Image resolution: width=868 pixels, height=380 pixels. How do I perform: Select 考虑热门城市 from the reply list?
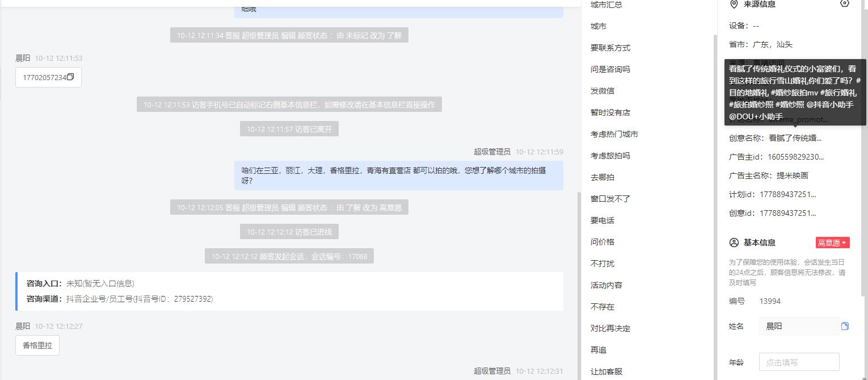[x=614, y=134]
